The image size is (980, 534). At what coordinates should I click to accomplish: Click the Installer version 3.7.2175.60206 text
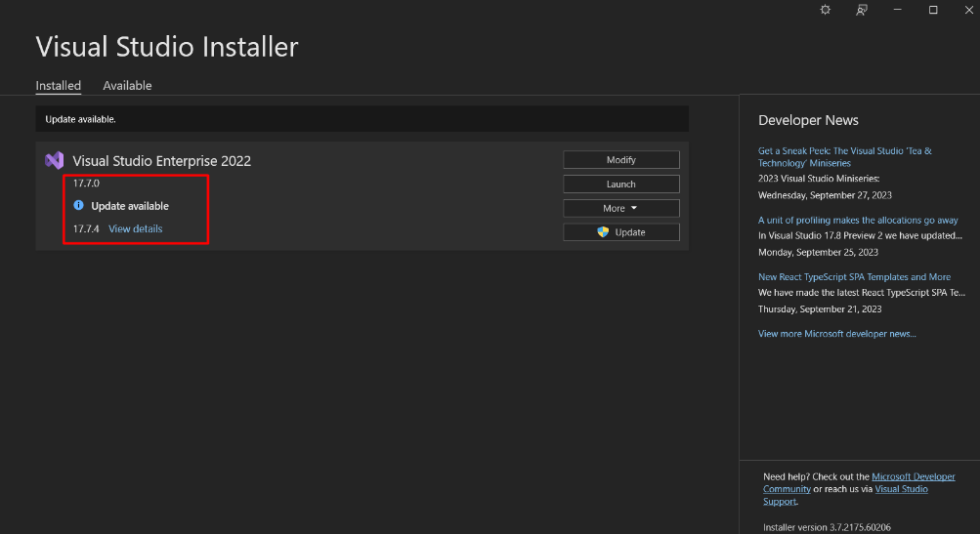[x=827, y=527]
